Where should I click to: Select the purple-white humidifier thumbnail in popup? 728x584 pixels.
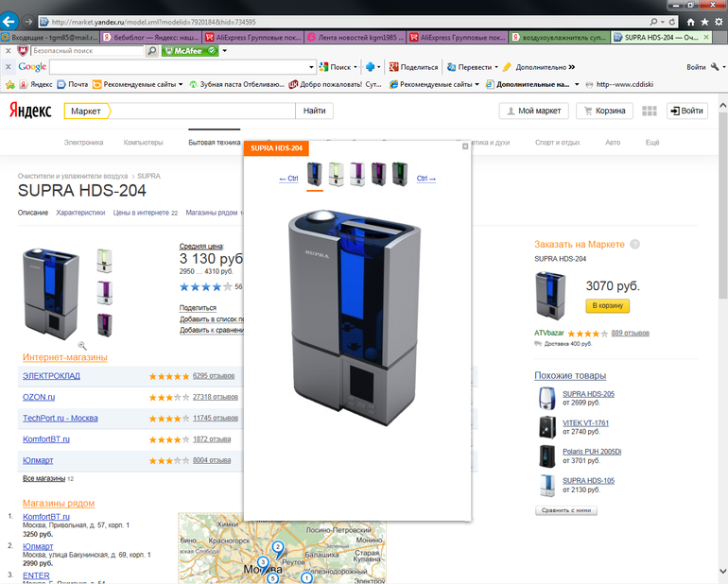pyautogui.click(x=357, y=173)
